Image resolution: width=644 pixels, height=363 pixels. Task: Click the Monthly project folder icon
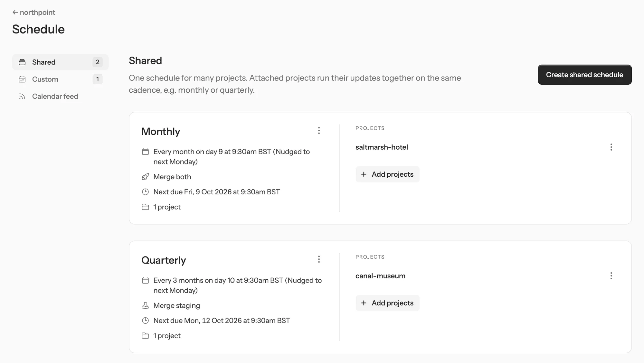[145, 207]
